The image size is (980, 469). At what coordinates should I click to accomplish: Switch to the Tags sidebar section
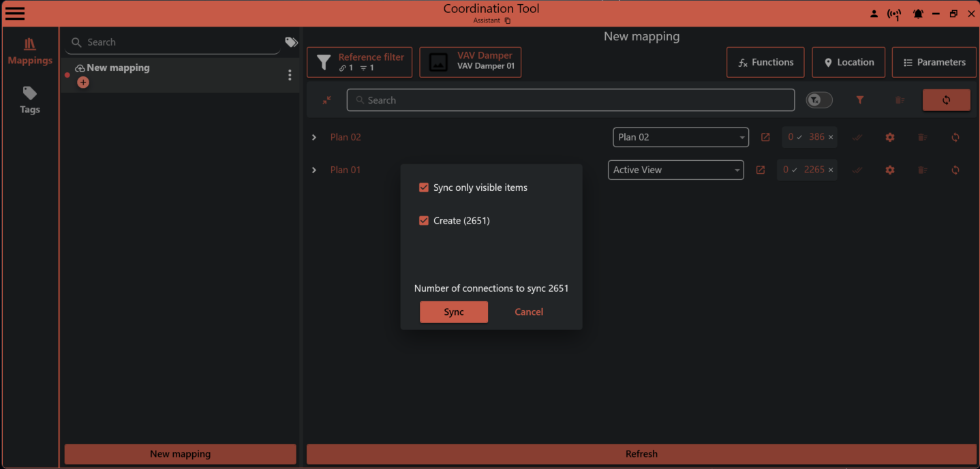pyautogui.click(x=29, y=100)
